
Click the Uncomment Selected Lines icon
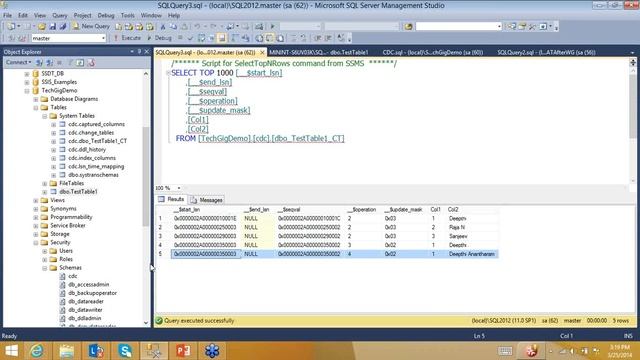(x=303, y=38)
